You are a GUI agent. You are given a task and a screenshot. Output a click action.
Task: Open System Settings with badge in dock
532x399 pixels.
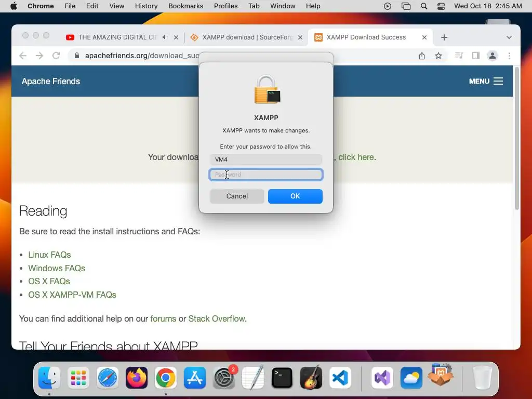click(x=224, y=378)
